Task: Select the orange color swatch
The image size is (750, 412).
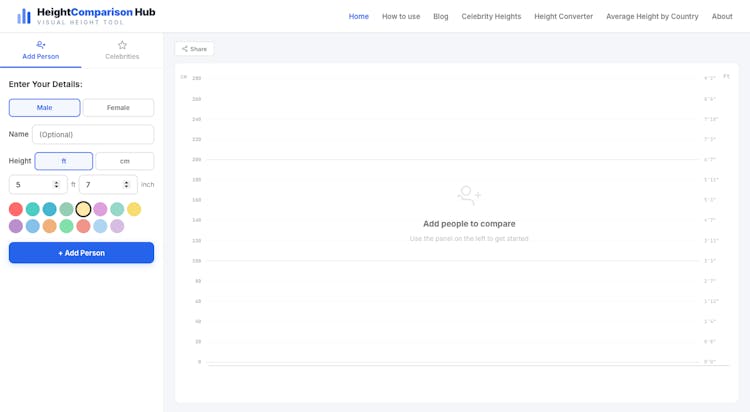Action: (x=50, y=226)
